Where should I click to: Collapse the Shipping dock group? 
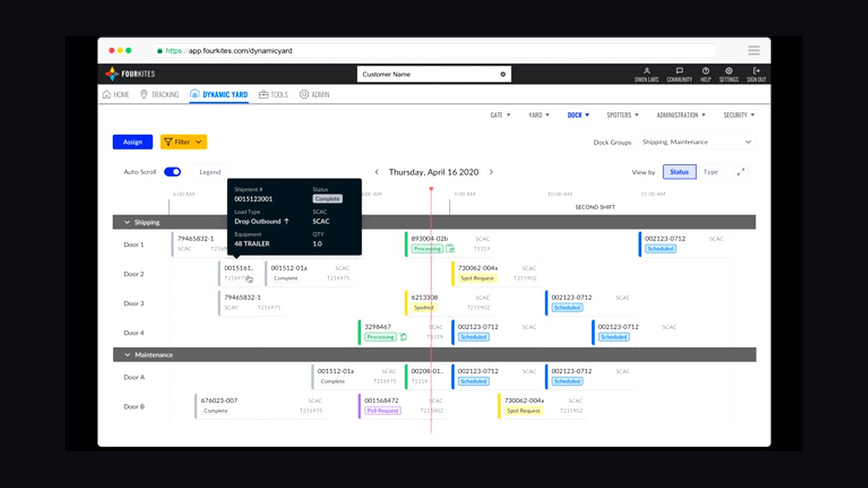(127, 223)
